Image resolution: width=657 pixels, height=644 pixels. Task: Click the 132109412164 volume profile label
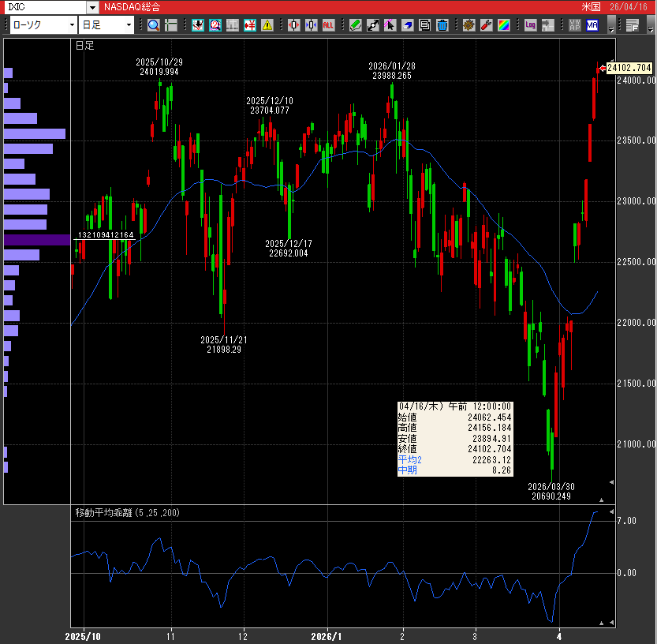point(106,235)
